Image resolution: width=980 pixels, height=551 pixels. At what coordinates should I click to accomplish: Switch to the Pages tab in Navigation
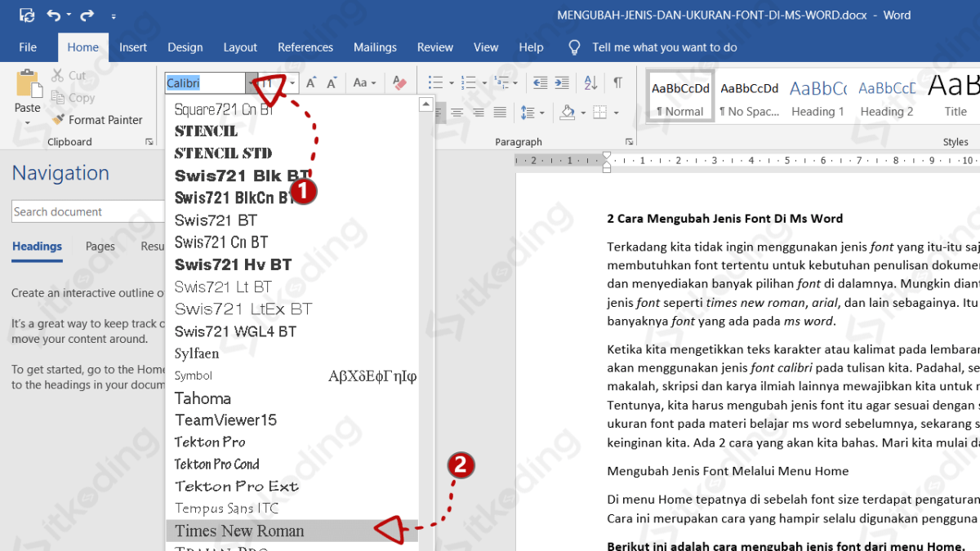(x=100, y=247)
